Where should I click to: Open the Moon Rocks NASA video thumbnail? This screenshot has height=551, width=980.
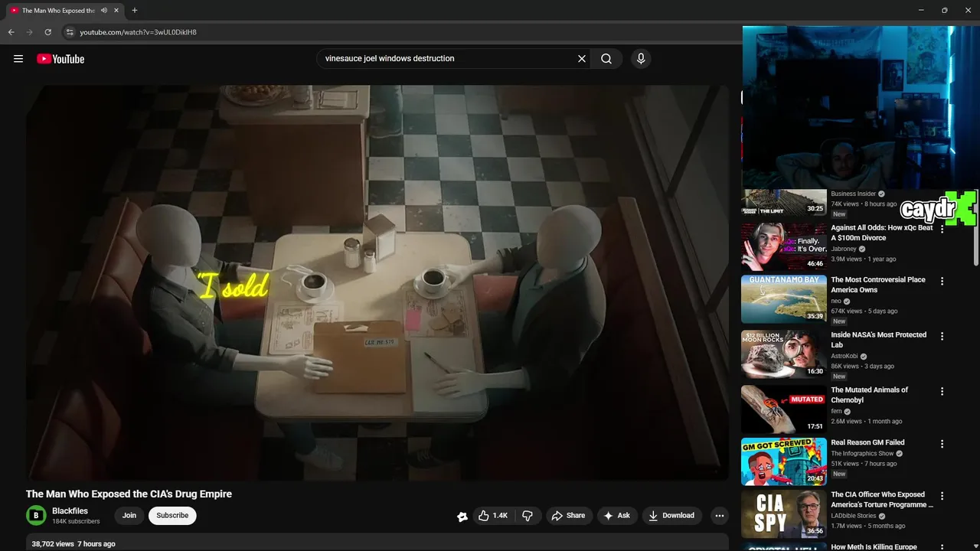point(784,354)
